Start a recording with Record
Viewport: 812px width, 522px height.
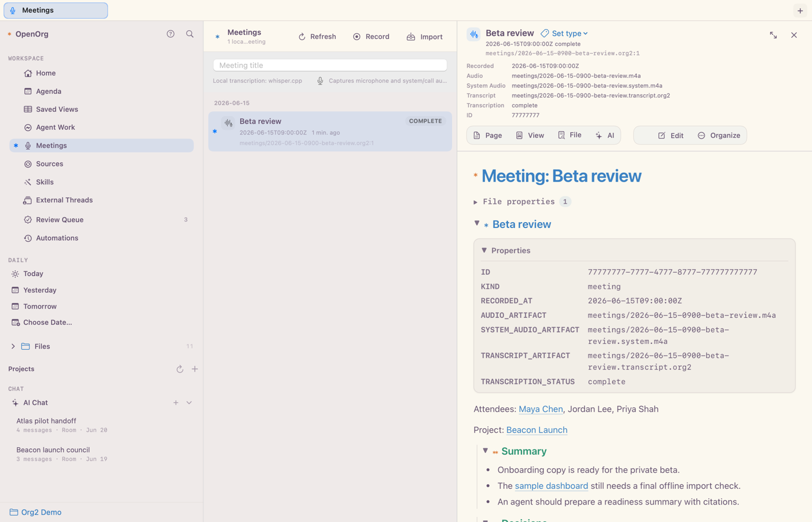pos(371,37)
